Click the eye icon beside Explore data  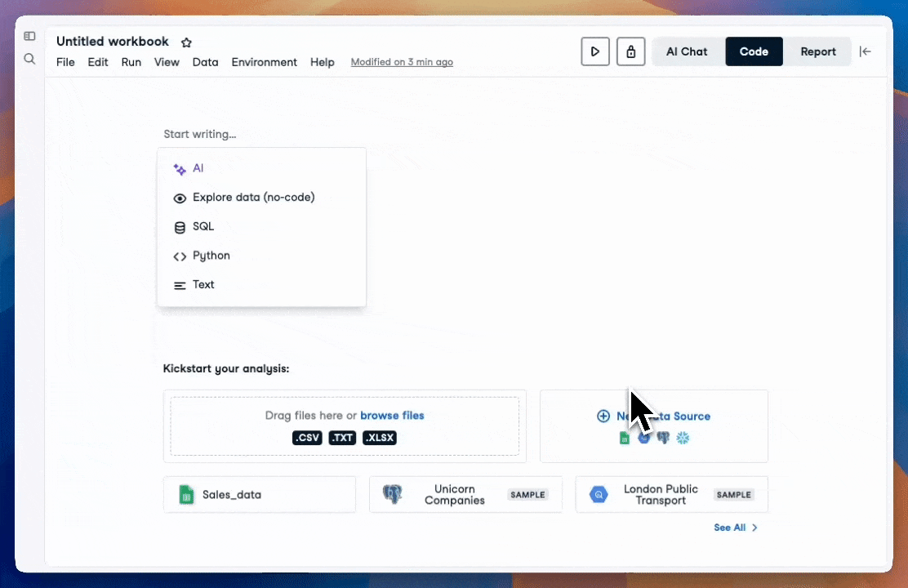180,198
